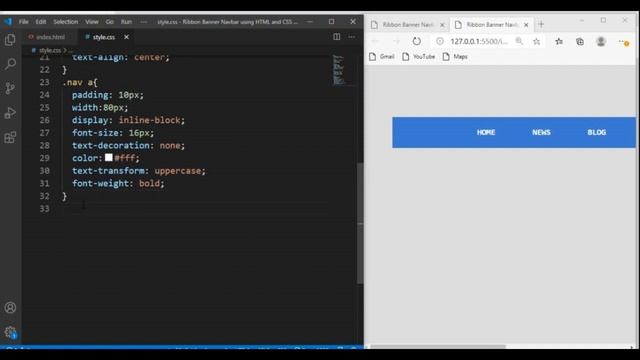Click on text-transform: uppercase line
Screen dimensions: 640x360
(x=139, y=171)
